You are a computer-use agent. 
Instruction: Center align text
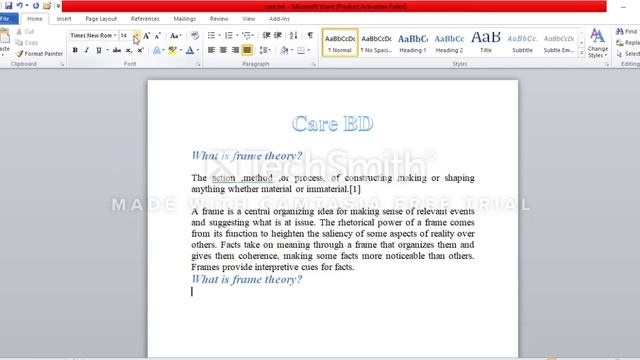coord(223,50)
